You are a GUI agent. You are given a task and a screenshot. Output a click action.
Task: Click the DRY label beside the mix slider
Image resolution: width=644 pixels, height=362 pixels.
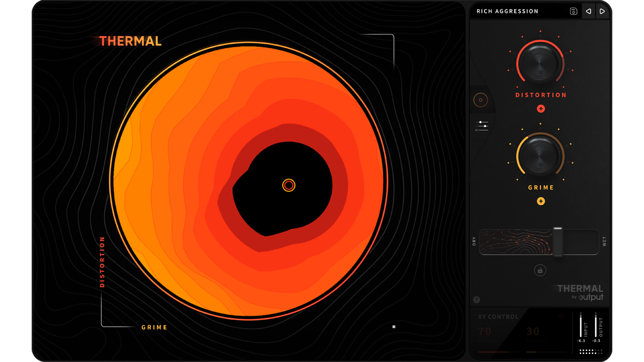click(474, 241)
